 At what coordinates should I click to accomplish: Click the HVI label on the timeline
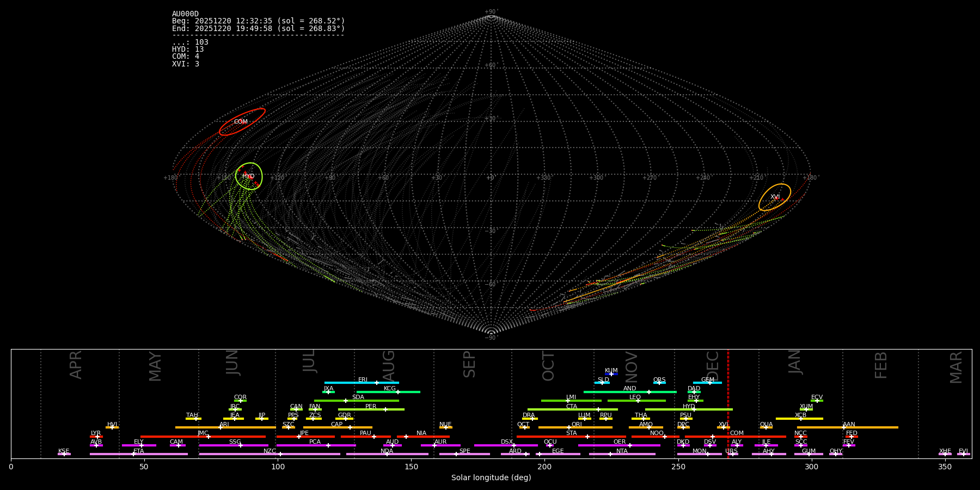(112, 425)
